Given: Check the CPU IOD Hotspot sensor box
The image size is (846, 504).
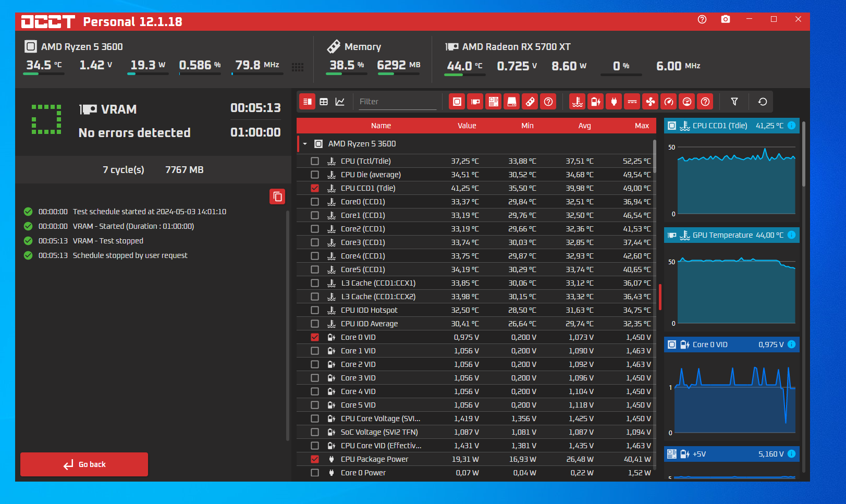Looking at the screenshot, I should point(315,310).
